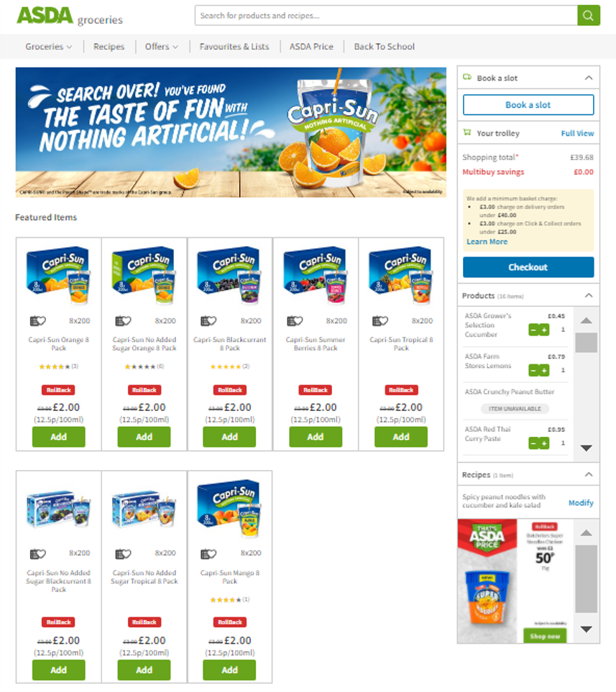Increase ASDA Grower's Selection Cucumber quantity
Screen dimensions: 616x692
(x=544, y=330)
